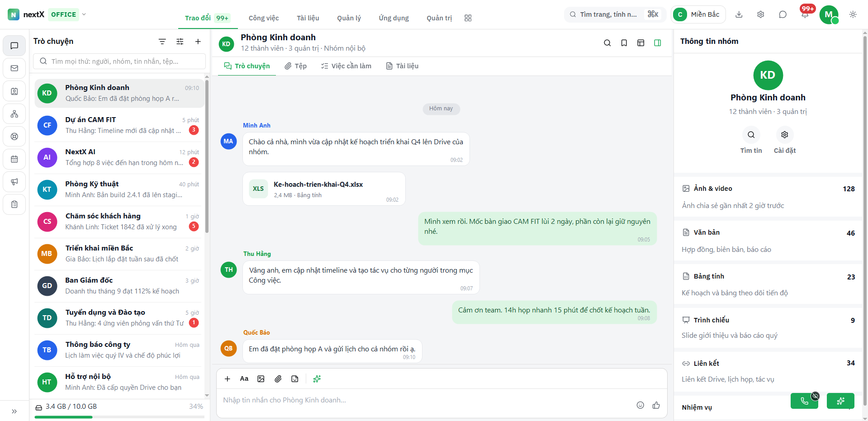
Task: Open the support lifebuoy sidebar icon
Action: click(x=14, y=137)
